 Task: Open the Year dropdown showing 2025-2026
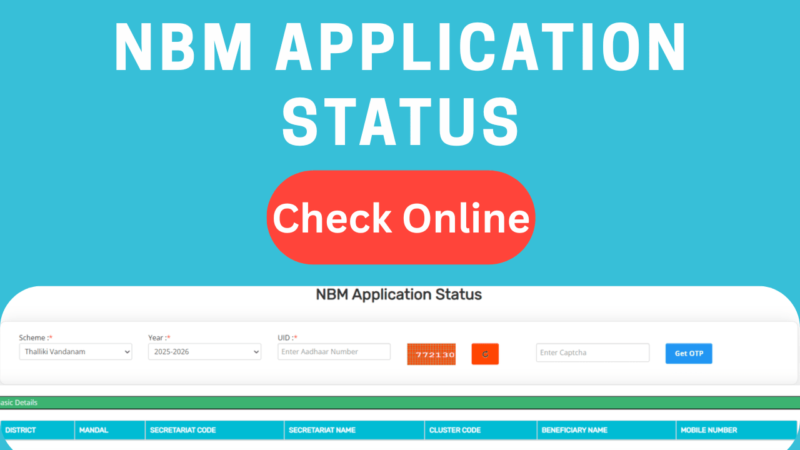[205, 352]
